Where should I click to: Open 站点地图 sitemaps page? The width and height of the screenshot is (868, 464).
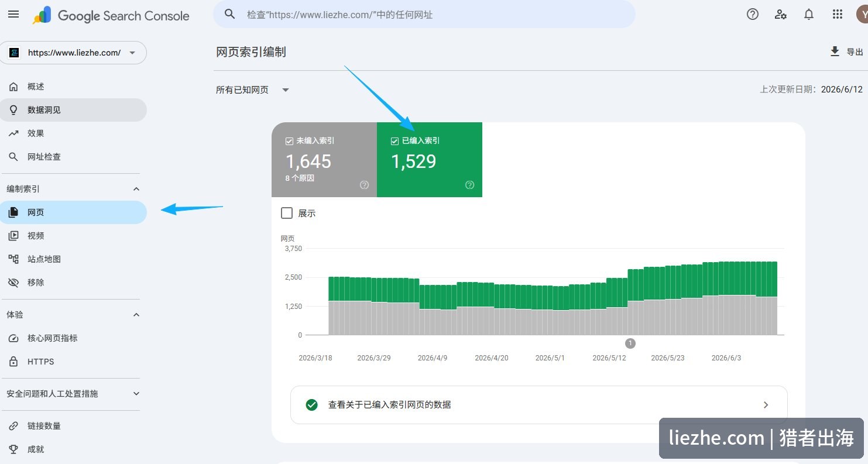pyautogui.click(x=74, y=259)
